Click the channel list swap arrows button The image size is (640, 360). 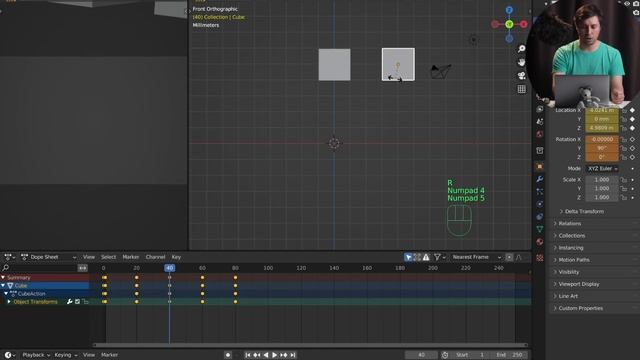coord(82,268)
